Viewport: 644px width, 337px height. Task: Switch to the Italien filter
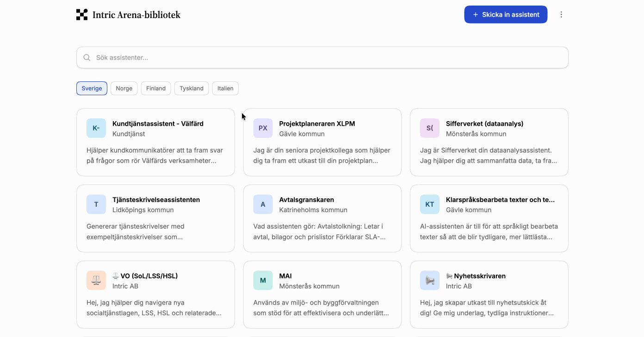(x=225, y=88)
